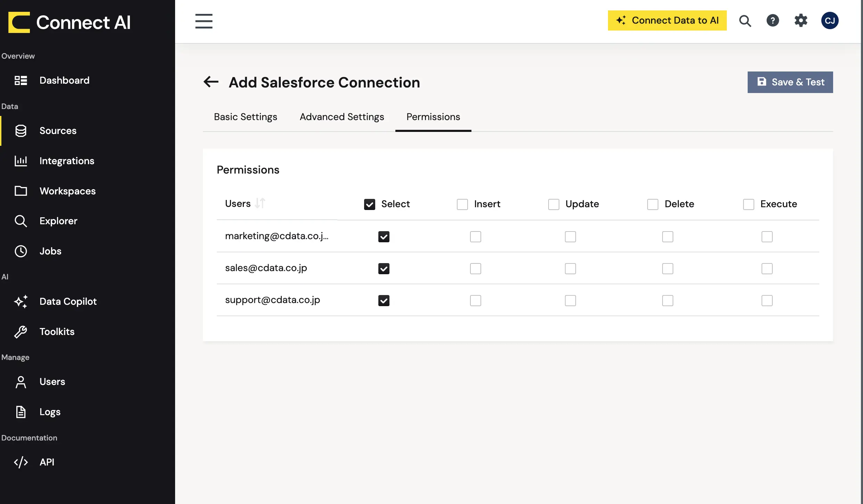The height and width of the screenshot is (504, 863).
Task: Click the Explorer magnifier icon in the sidebar
Action: click(x=21, y=221)
